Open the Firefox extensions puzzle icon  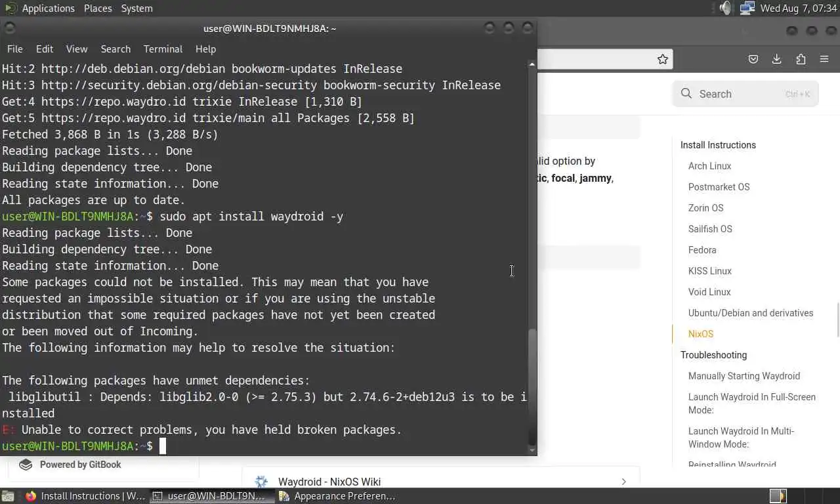click(801, 59)
